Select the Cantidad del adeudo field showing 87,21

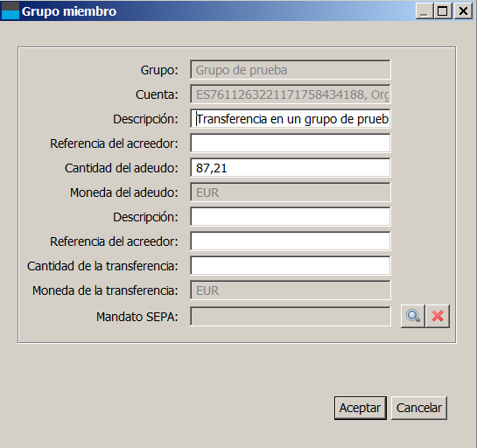pyautogui.click(x=291, y=168)
